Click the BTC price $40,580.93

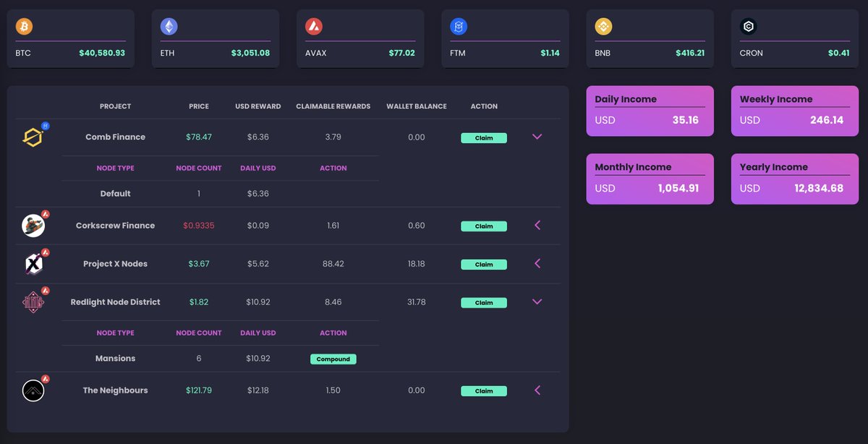coord(102,53)
